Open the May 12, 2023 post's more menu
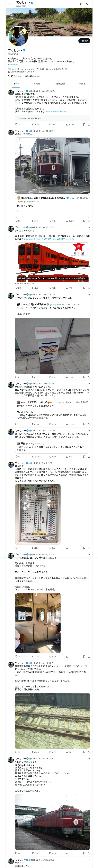Image resolution: width=98 pixels, height=868 pixels. point(89,294)
